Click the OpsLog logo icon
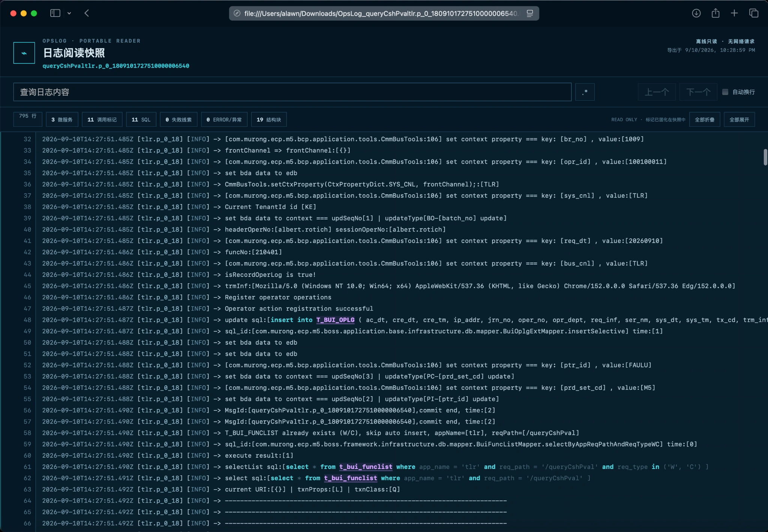Screen dimensions: 768x532 pyautogui.click(x=24, y=53)
